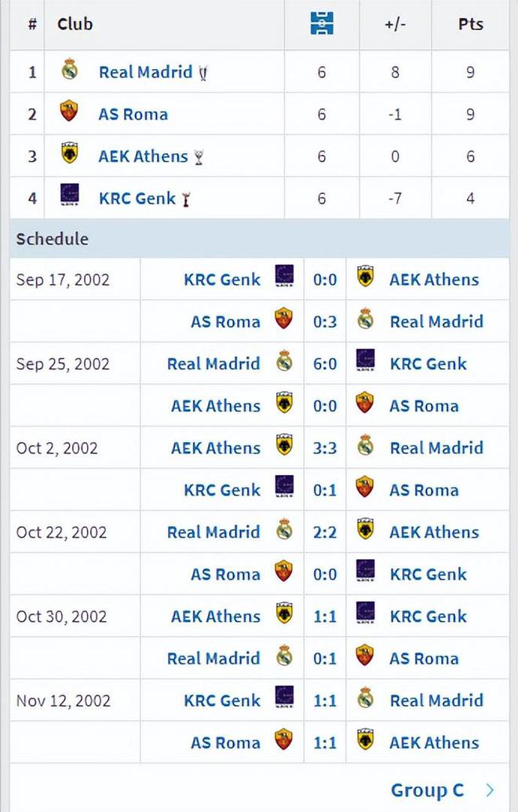The image size is (518, 812).
Task: Click trophy icon next to KRC Genk
Action: (186, 199)
